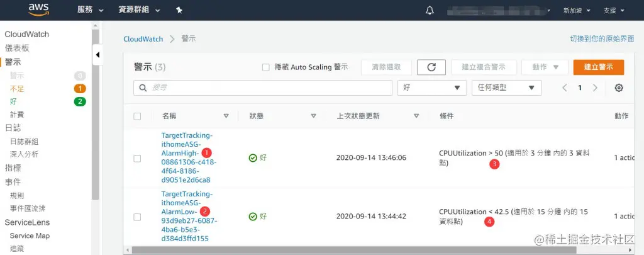The width and height of the screenshot is (644, 255).
Task: Click 建立警示 create alarm button
Action: tap(599, 67)
